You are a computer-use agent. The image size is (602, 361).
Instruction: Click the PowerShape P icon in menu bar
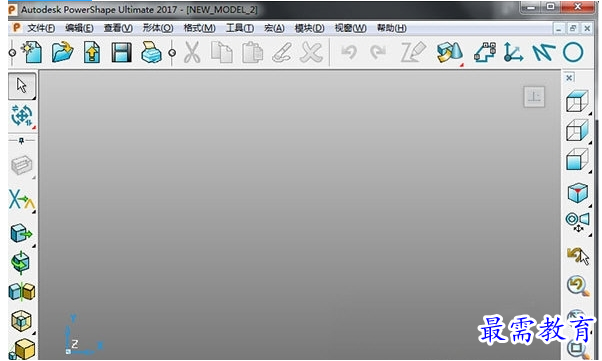(x=17, y=28)
